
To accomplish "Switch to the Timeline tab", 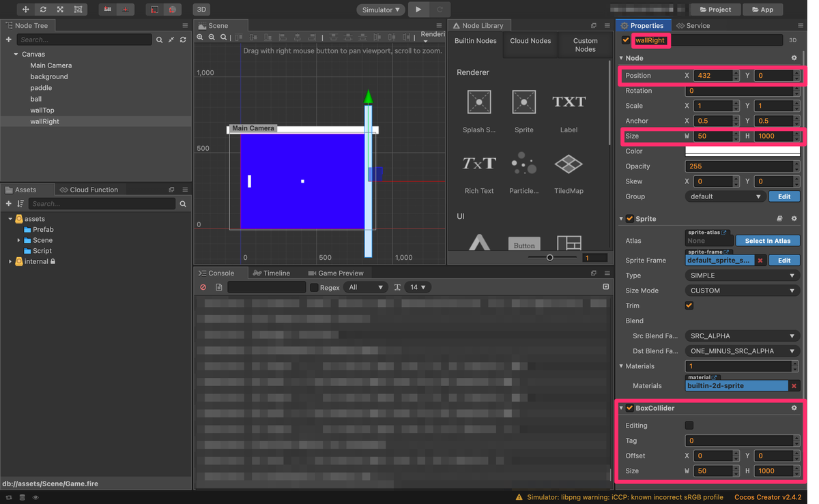I will 271,273.
